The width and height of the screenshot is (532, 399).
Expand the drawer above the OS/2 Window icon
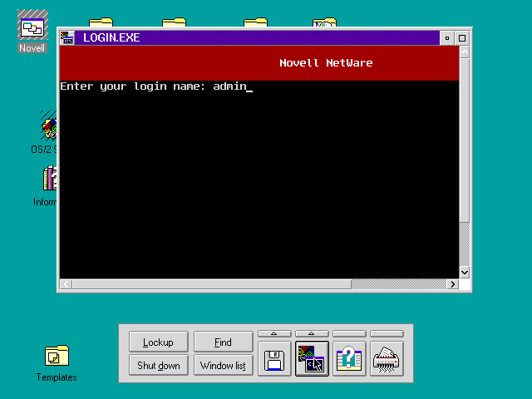[312, 333]
